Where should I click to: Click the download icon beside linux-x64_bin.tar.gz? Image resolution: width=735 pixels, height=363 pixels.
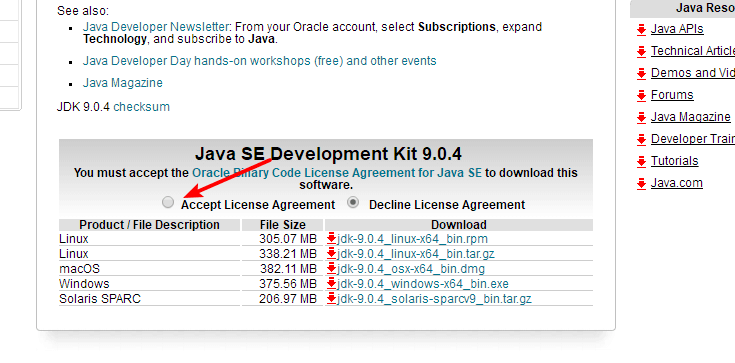click(x=332, y=254)
